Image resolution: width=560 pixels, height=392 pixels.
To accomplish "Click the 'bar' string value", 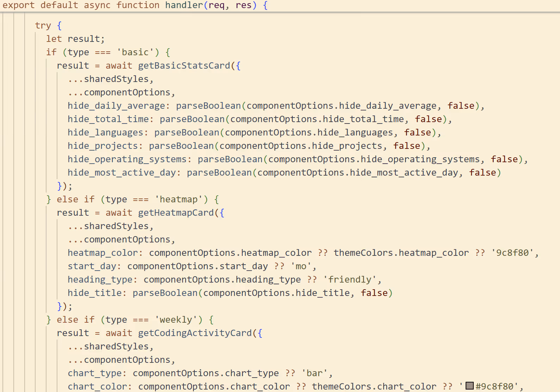I will tap(314, 373).
